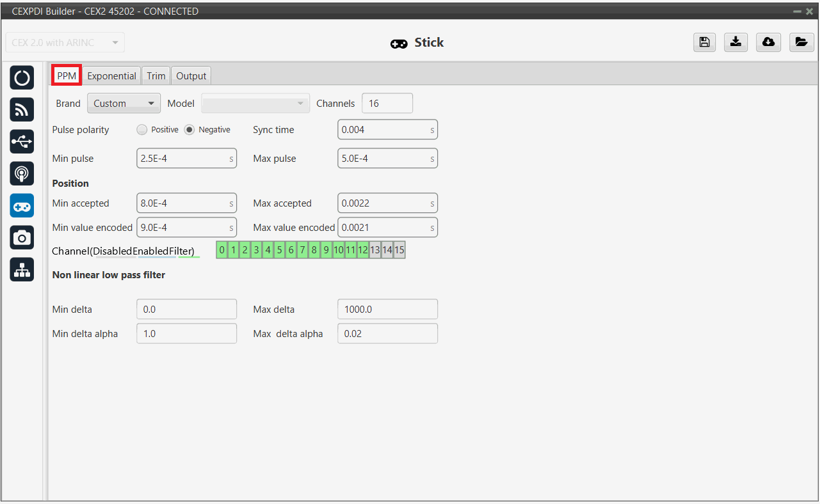Open the RSS signal sidebar panel
820x504 pixels.
(x=22, y=110)
